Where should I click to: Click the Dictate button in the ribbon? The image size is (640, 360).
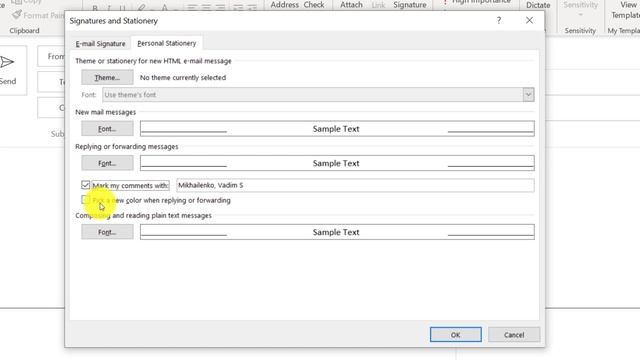click(538, 5)
